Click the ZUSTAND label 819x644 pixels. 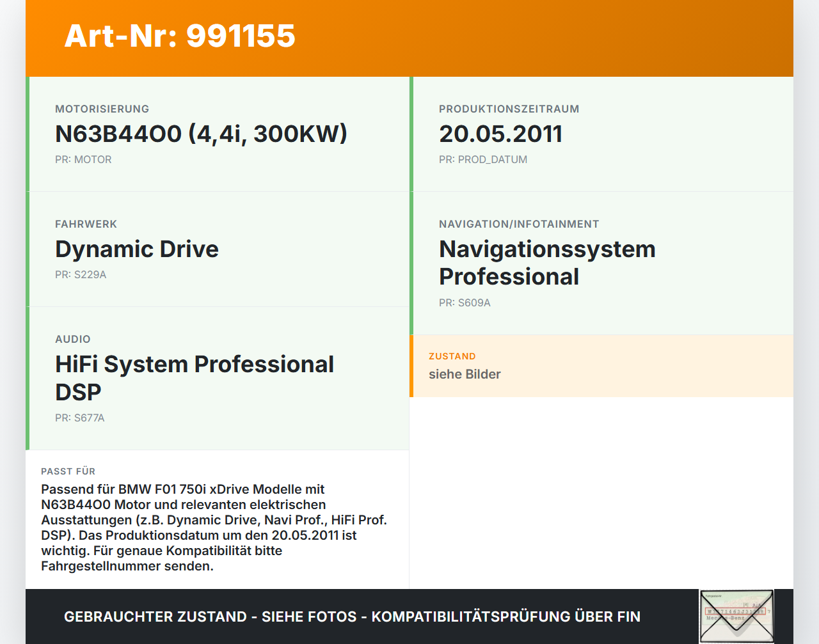pos(452,356)
